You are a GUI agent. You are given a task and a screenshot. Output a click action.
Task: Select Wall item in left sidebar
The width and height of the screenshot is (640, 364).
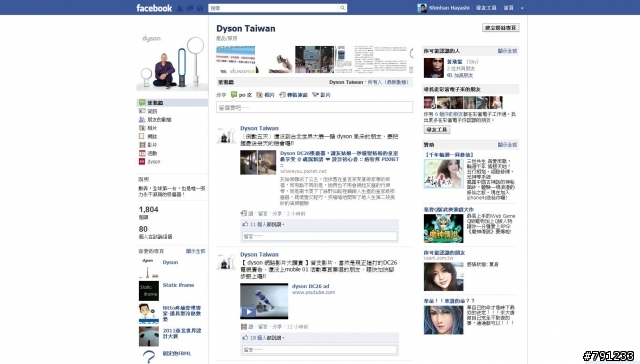172,102
